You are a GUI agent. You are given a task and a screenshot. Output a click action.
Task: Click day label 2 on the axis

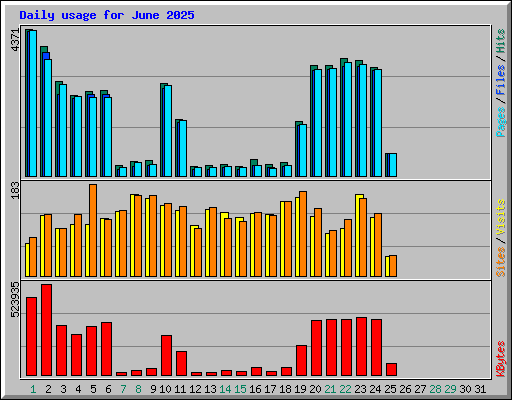48,389
